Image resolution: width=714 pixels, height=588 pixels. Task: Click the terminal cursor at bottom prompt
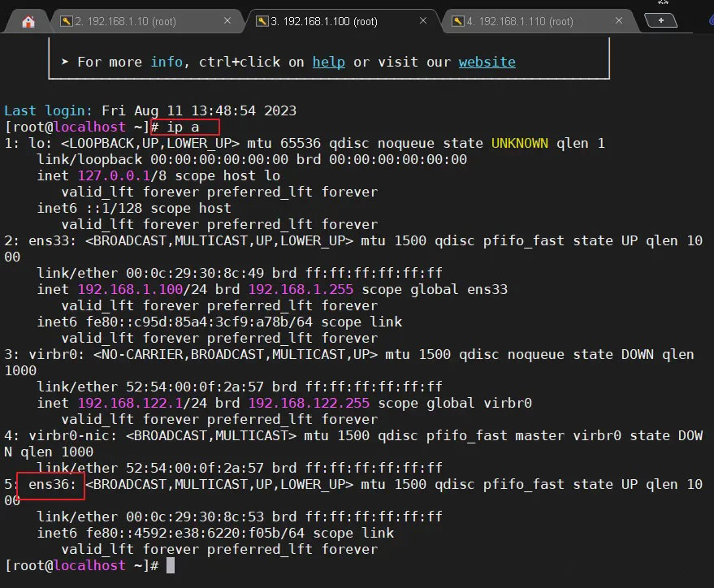click(x=171, y=566)
